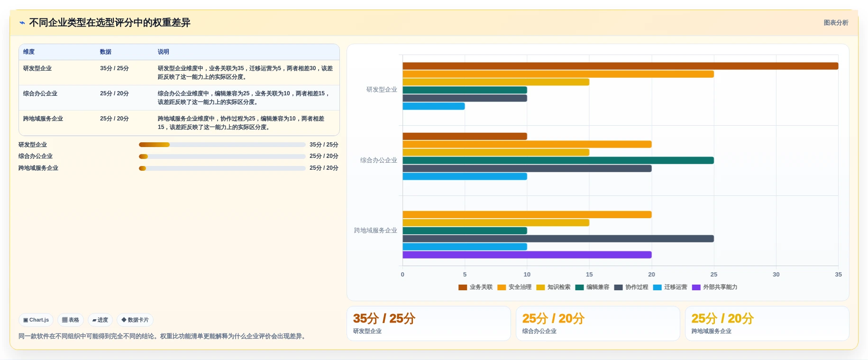Click the 综合办公企业 业务关联 brown bar
Screen dimensions: 868x360
pos(465,136)
